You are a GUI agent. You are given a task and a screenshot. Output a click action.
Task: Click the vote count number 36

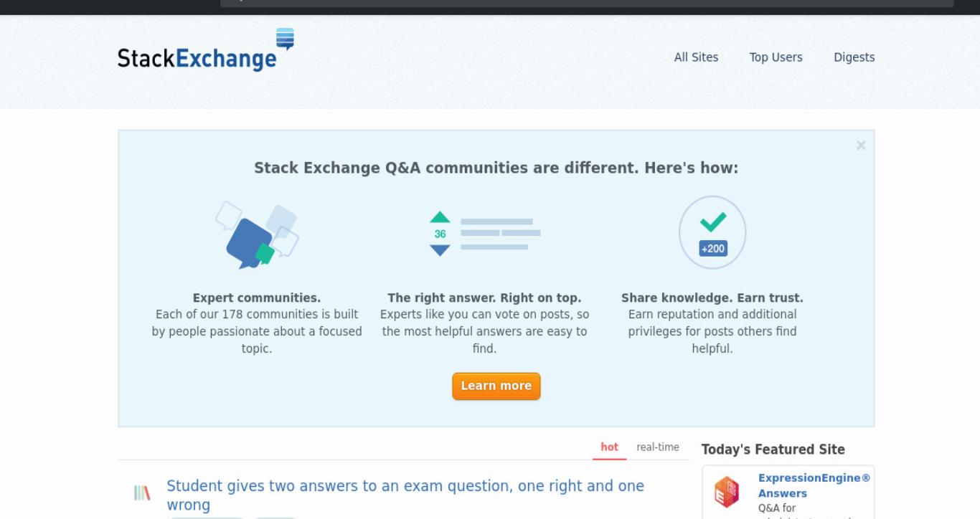440,234
